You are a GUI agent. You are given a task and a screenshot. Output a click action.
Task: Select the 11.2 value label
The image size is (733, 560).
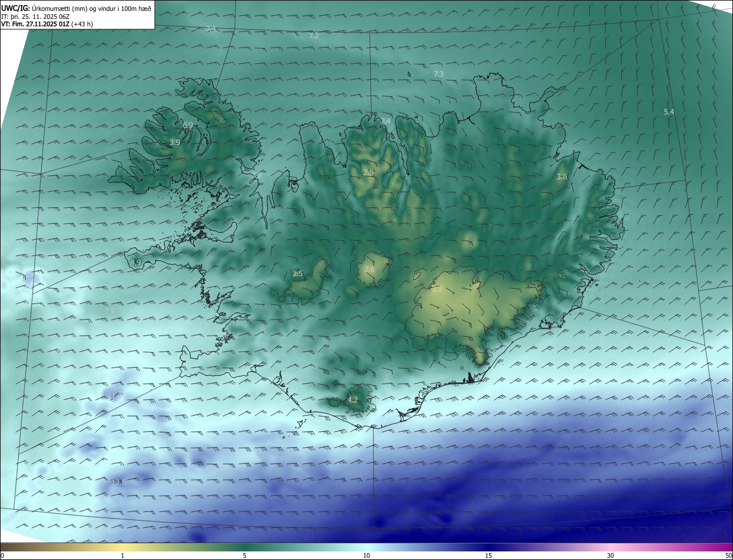(30, 278)
